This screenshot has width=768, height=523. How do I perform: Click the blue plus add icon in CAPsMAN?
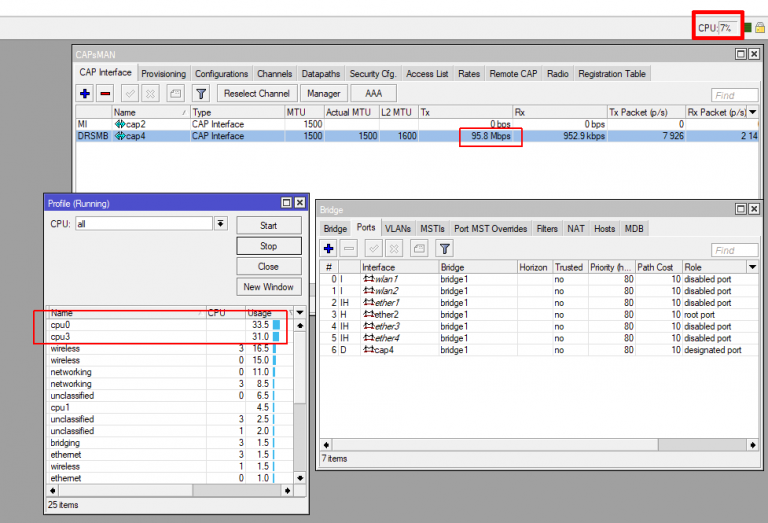[x=86, y=94]
